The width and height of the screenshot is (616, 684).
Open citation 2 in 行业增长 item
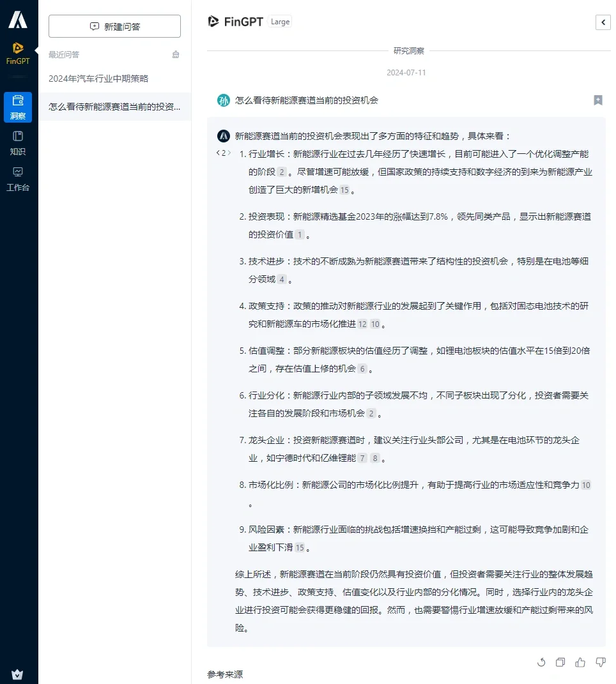pyautogui.click(x=282, y=172)
